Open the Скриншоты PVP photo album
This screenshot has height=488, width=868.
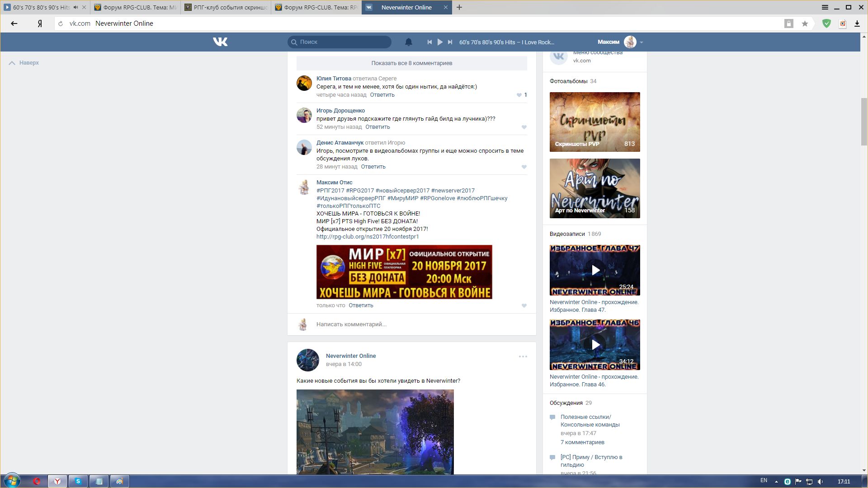pyautogui.click(x=594, y=122)
